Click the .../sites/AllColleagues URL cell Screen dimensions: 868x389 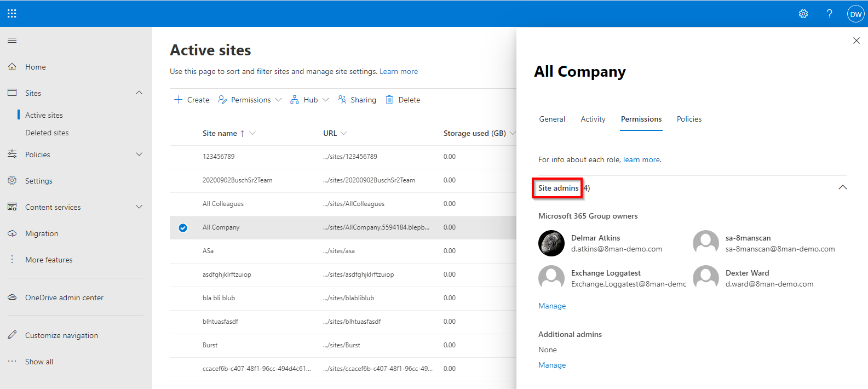(354, 204)
